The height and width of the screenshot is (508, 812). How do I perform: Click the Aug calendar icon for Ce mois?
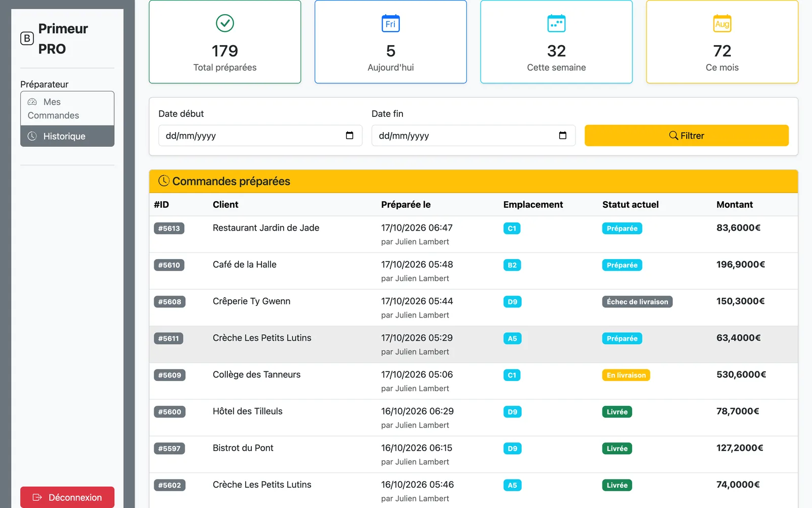click(x=722, y=23)
